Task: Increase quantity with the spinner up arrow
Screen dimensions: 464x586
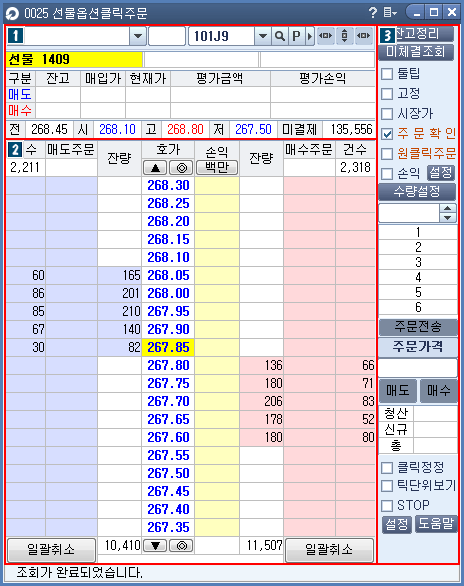Action: [x=448, y=208]
